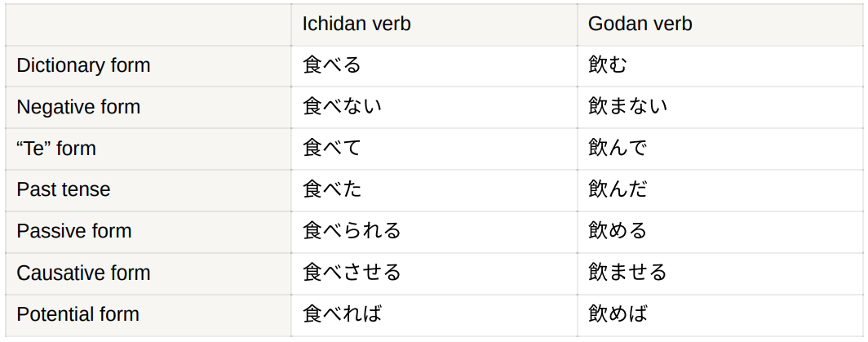Select the cell with 食べれば
868x342 pixels.
(434, 315)
